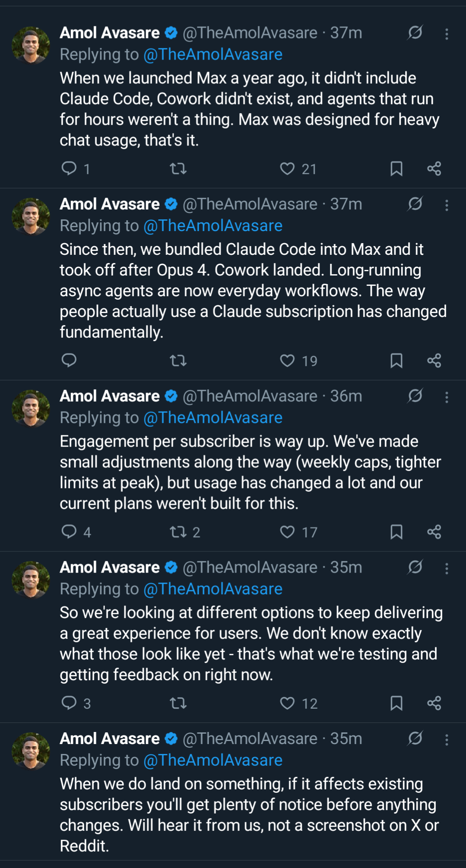The image size is (466, 868).
Task: Click Grok icon on the 36m tweet
Action: [x=415, y=396]
